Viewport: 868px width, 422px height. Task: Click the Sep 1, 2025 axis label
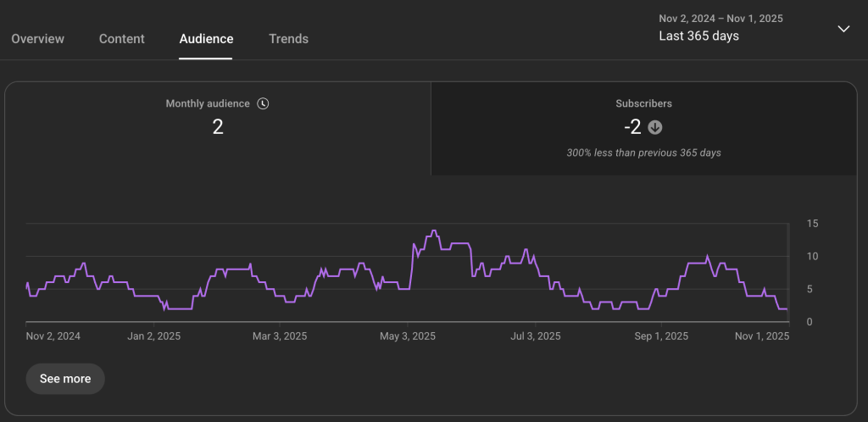(661, 336)
